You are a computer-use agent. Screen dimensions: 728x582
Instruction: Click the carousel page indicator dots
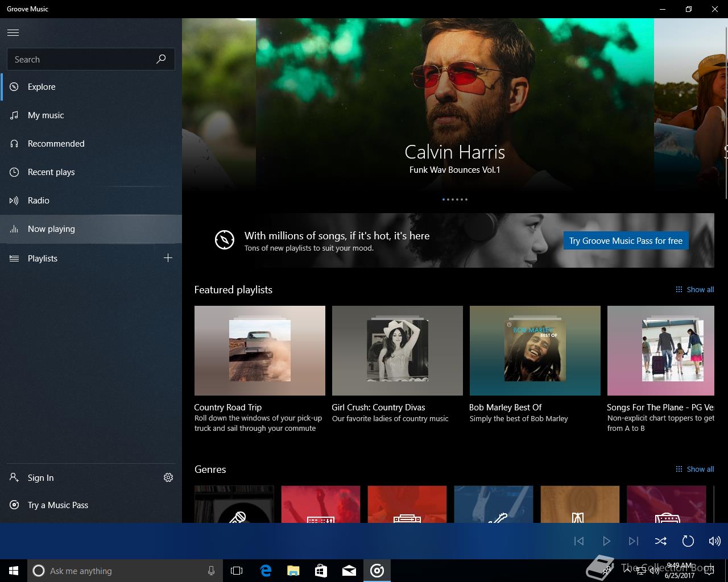(x=455, y=199)
